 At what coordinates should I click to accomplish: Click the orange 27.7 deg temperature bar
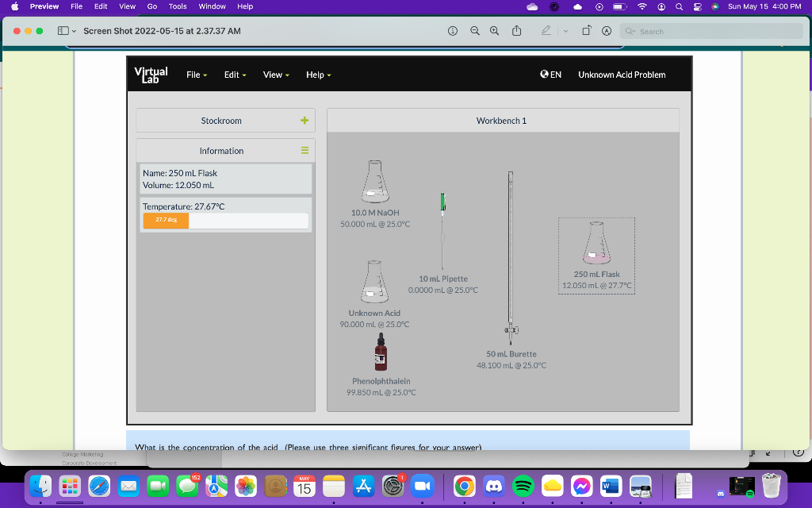(166, 221)
